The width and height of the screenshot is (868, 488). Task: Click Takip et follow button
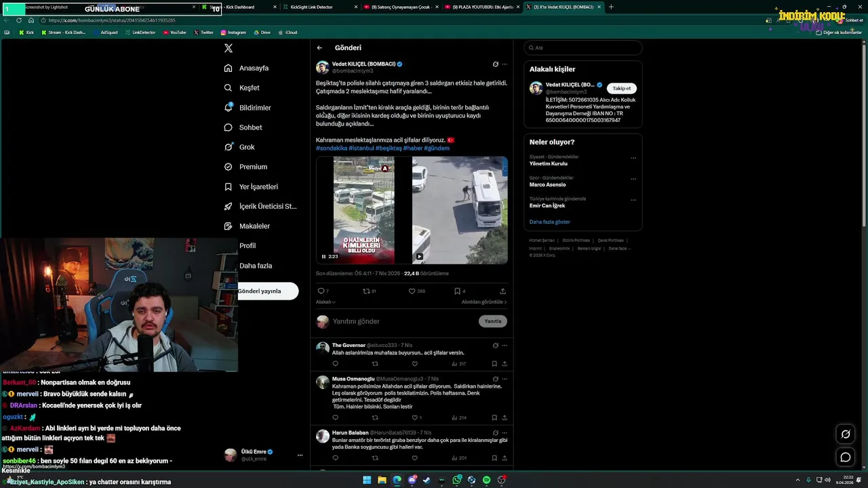(x=622, y=89)
